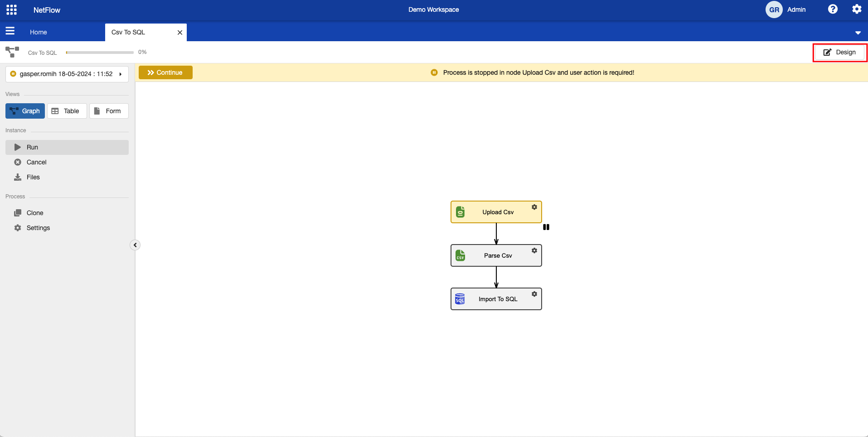The image size is (868, 437).
Task: Switch to Form view
Action: (109, 111)
